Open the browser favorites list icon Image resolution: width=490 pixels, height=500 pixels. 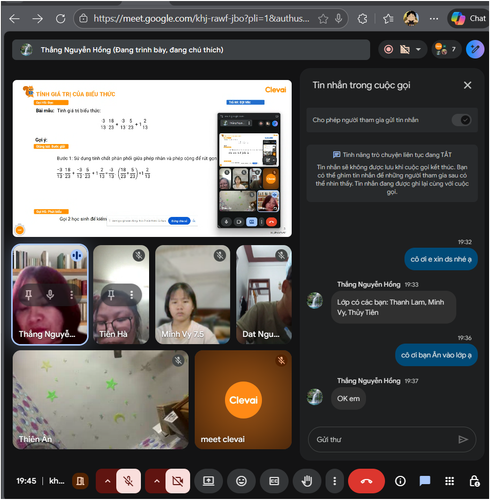point(388,19)
